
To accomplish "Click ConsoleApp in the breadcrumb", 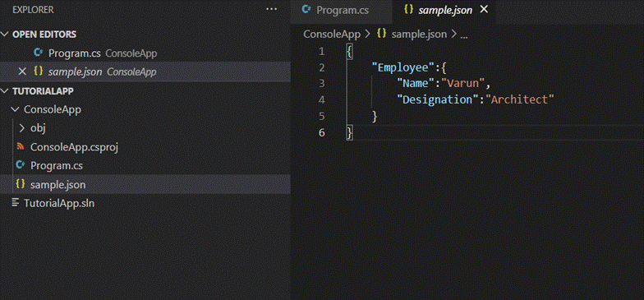I will click(332, 35).
